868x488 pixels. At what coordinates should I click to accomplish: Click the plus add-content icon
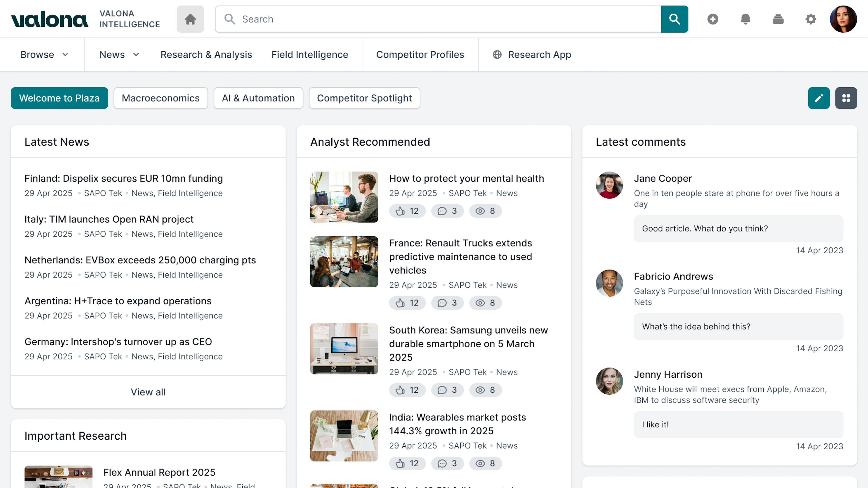click(712, 19)
